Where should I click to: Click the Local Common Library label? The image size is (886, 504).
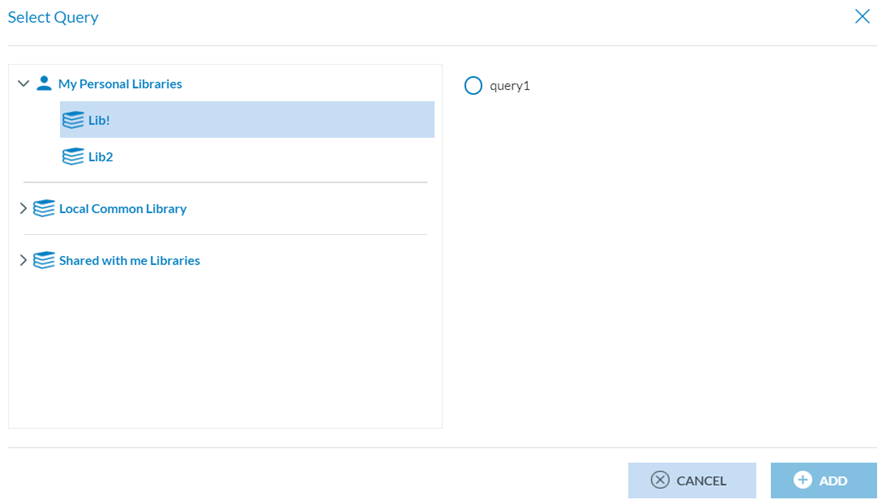(x=123, y=208)
